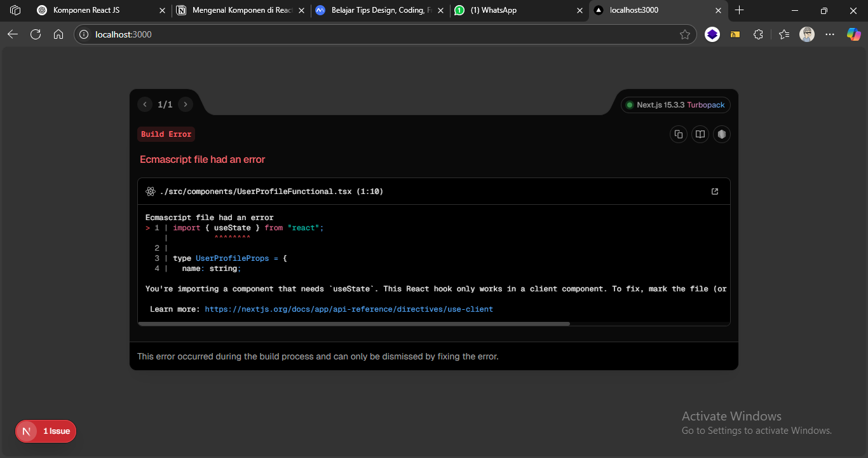Open Favorites list icon
This screenshot has width=868, height=458.
click(x=783, y=34)
